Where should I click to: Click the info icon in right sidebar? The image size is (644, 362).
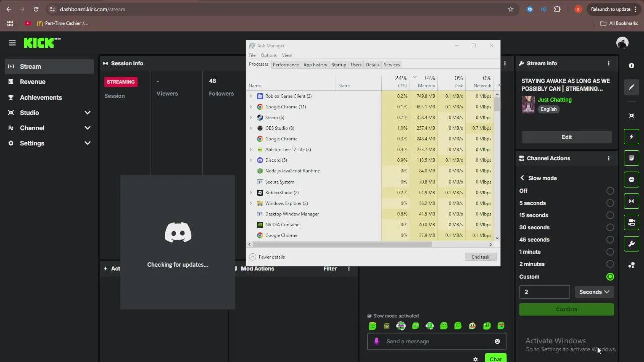click(x=631, y=66)
